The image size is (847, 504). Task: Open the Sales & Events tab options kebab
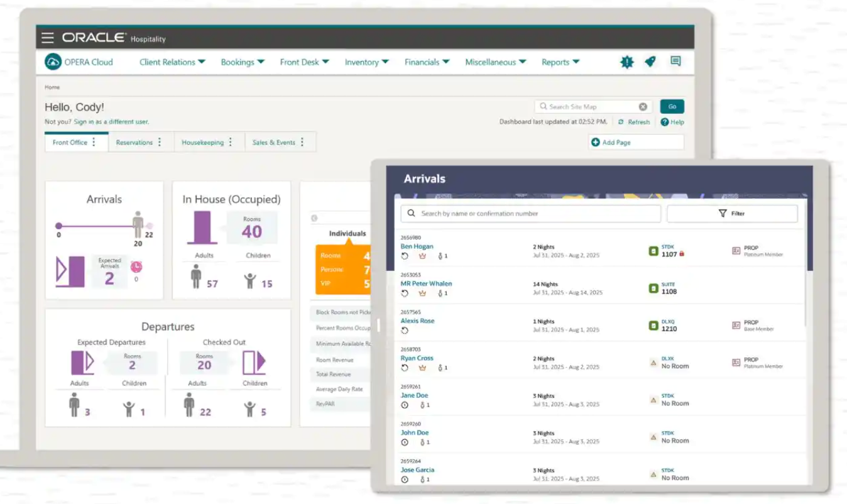[302, 142]
